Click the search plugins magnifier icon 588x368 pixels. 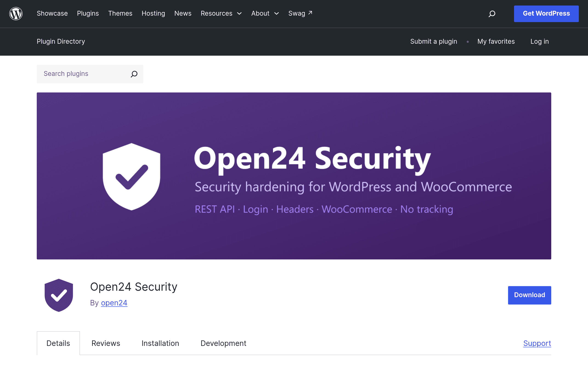(134, 74)
